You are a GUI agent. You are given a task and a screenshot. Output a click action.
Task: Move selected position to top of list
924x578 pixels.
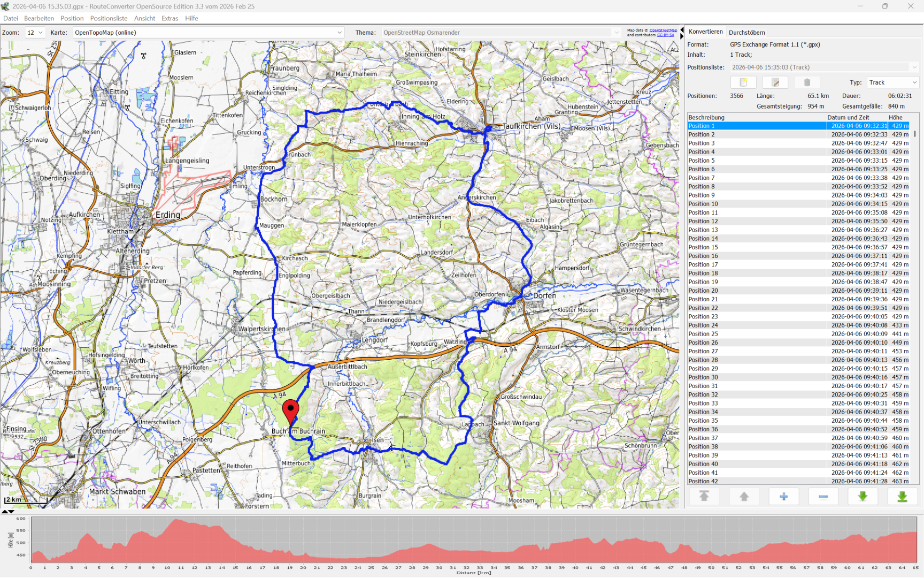(704, 497)
